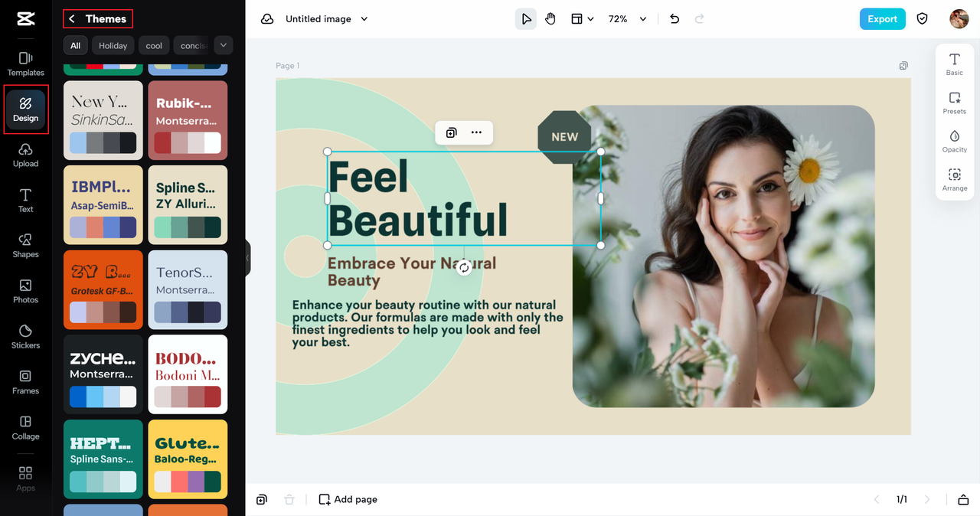
Task: Apply the HEPT... Spline Sans theme
Action: (103, 459)
